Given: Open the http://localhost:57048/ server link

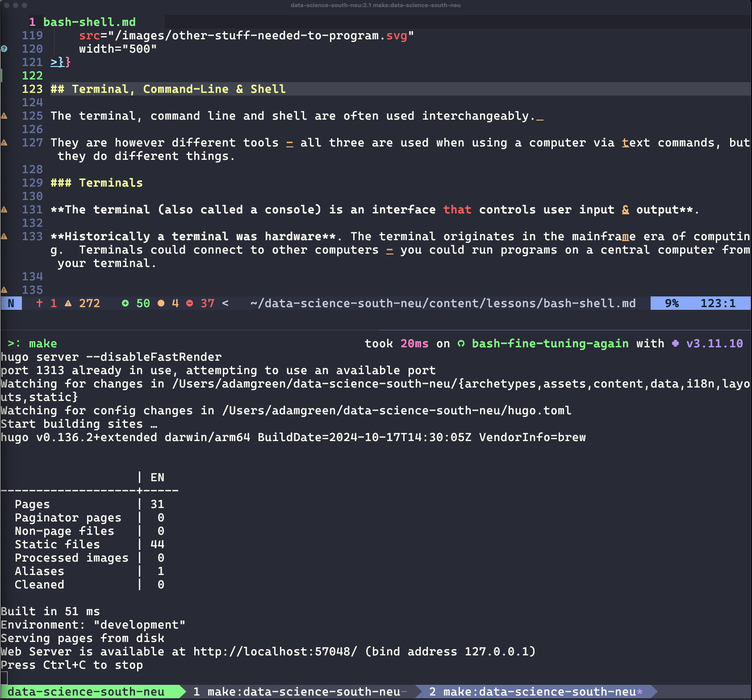Looking at the screenshot, I should pyautogui.click(x=275, y=652).
